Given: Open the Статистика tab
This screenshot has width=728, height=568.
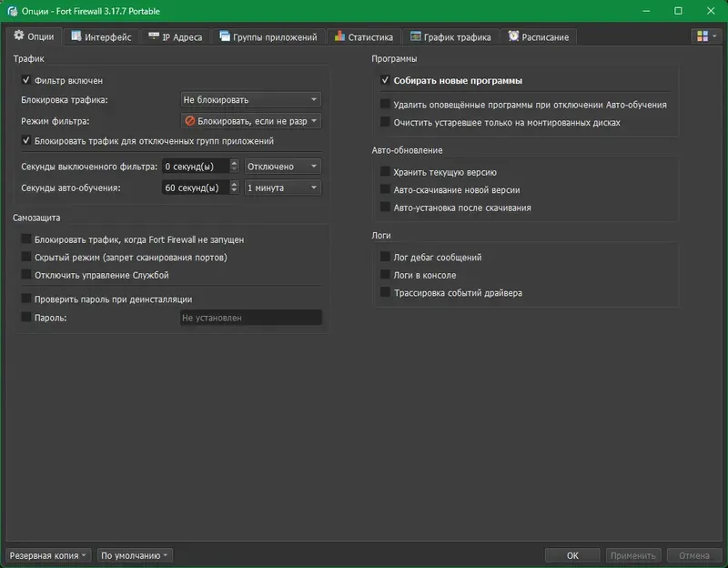Looking at the screenshot, I should pyautogui.click(x=363, y=36).
